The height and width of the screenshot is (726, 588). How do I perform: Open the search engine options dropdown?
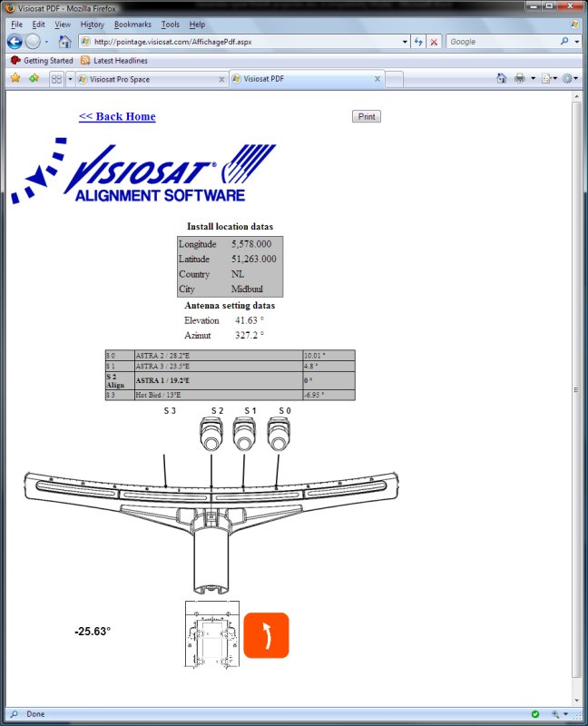[577, 42]
